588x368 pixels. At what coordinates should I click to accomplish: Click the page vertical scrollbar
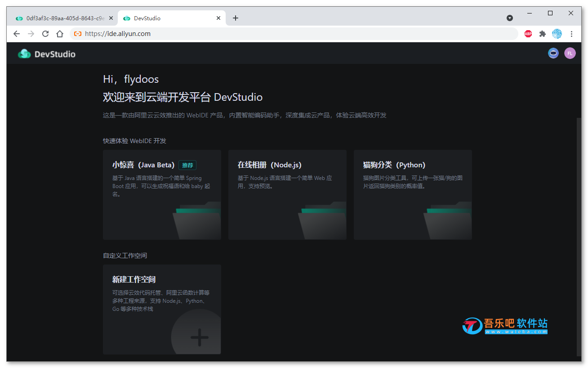[x=579, y=236]
